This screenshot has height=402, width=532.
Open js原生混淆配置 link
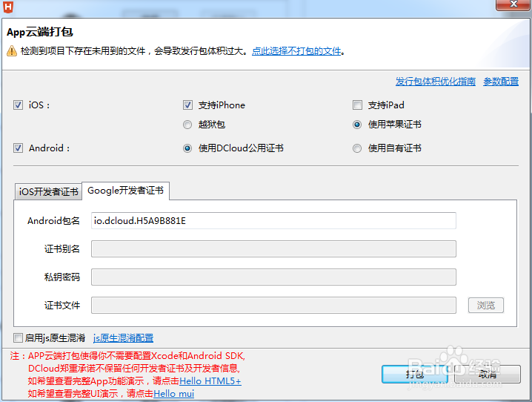pos(123,338)
